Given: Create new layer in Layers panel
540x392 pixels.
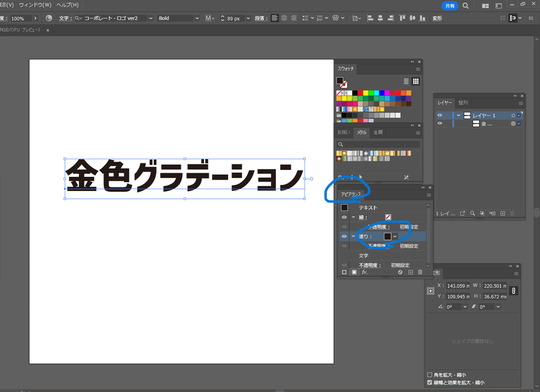Looking at the screenshot, I should click(x=502, y=213).
